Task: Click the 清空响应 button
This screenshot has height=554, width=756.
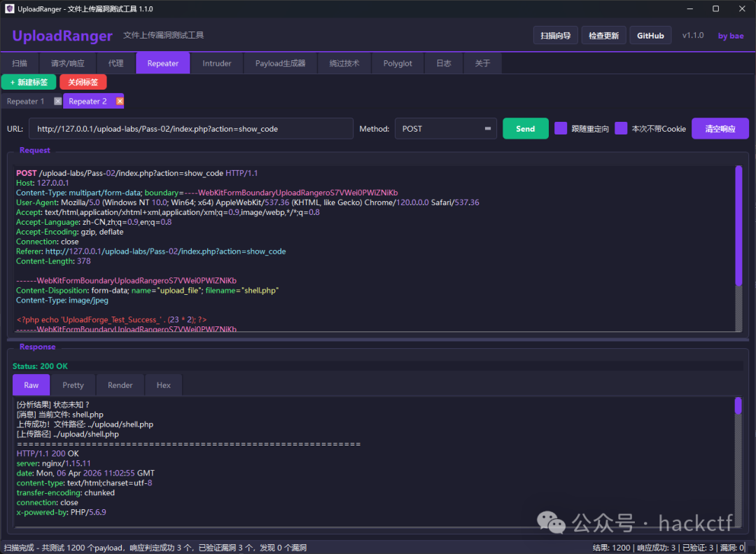Action: click(720, 129)
